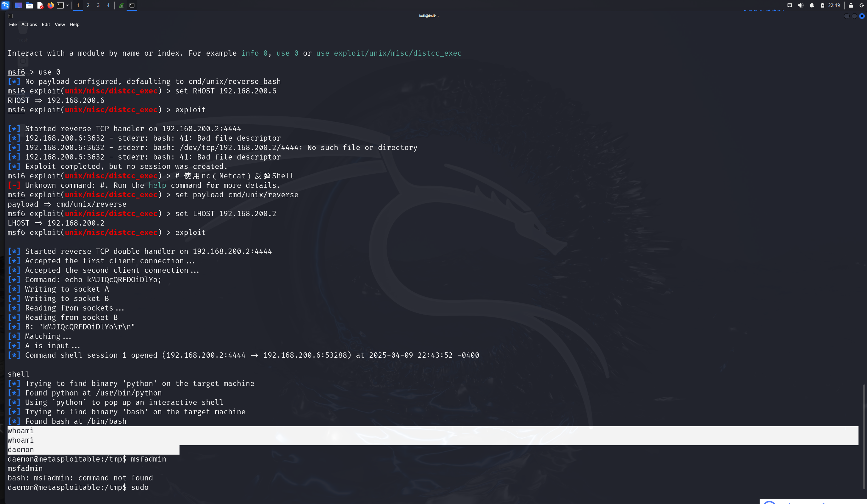
Task: Launch Firefox from the panel
Action: pyautogui.click(x=51, y=5)
